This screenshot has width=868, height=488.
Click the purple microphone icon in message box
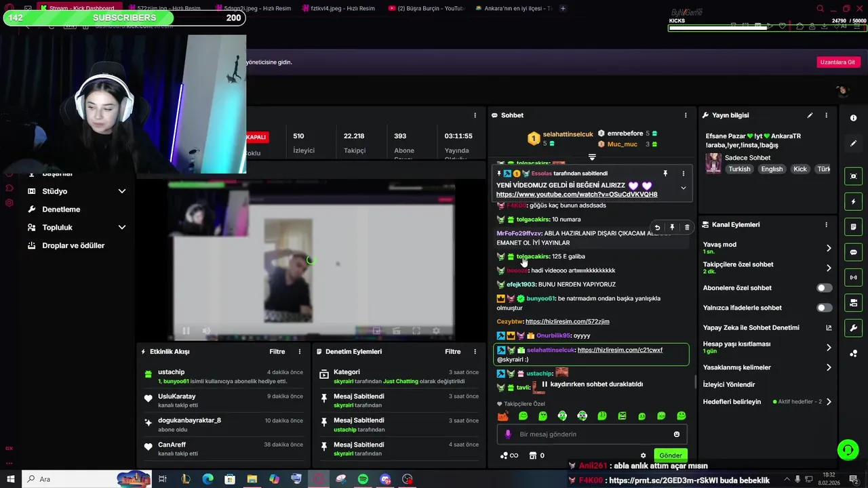click(507, 434)
